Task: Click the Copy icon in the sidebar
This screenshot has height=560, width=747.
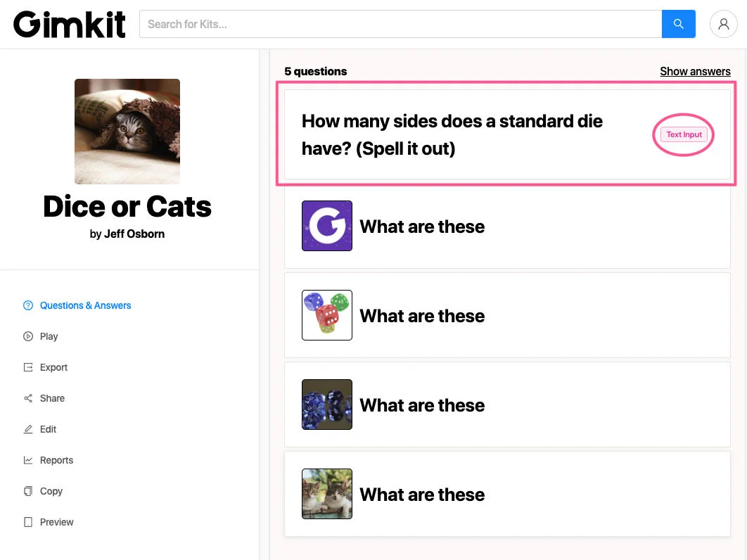Action: (28, 491)
